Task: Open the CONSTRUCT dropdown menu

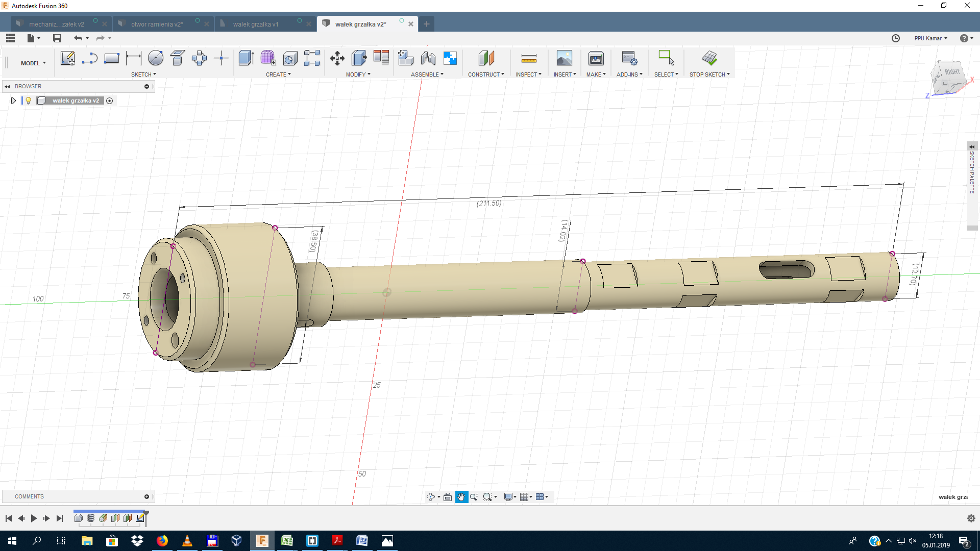Action: click(x=486, y=74)
